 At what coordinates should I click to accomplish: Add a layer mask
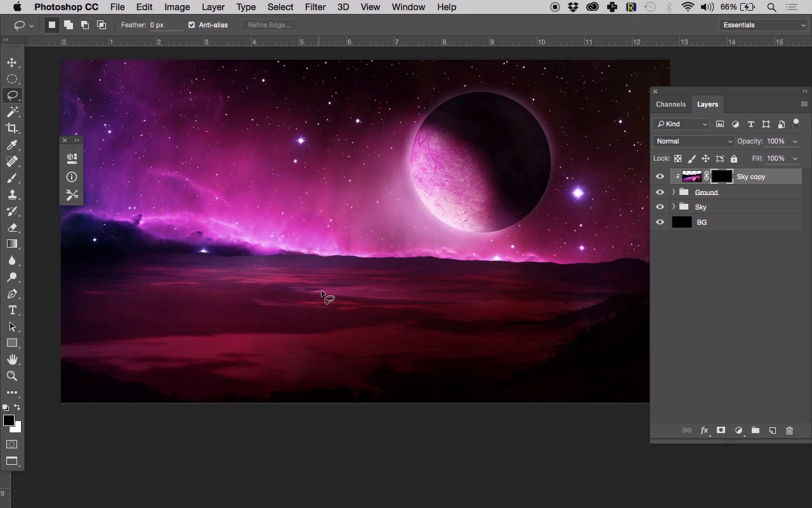721,431
